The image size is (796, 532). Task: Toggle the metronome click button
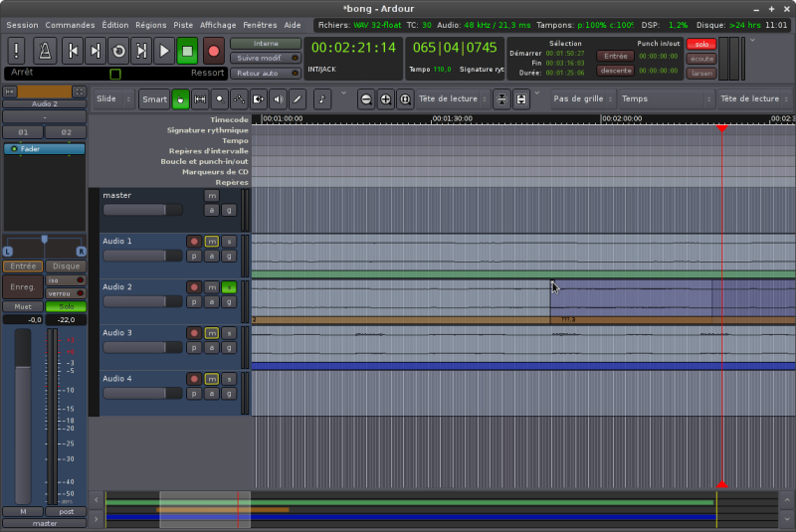45,50
